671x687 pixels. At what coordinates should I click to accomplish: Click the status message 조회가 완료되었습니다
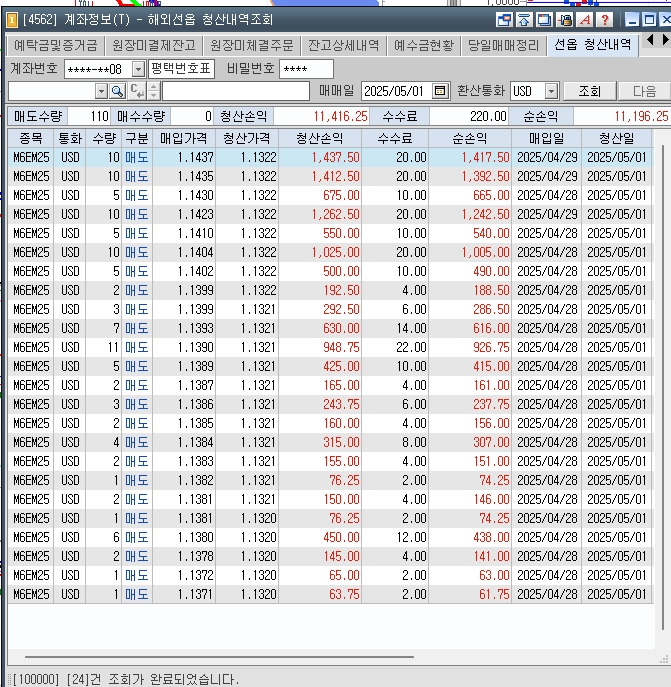click(174, 680)
